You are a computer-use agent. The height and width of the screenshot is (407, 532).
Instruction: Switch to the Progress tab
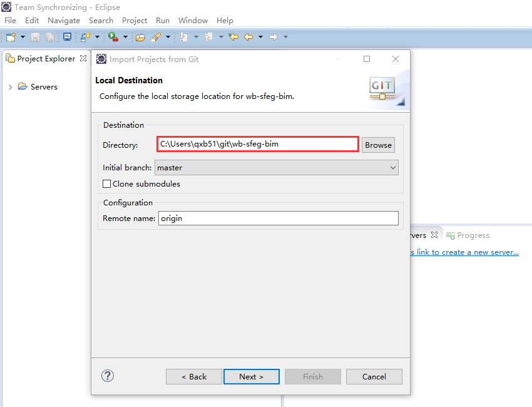point(468,235)
